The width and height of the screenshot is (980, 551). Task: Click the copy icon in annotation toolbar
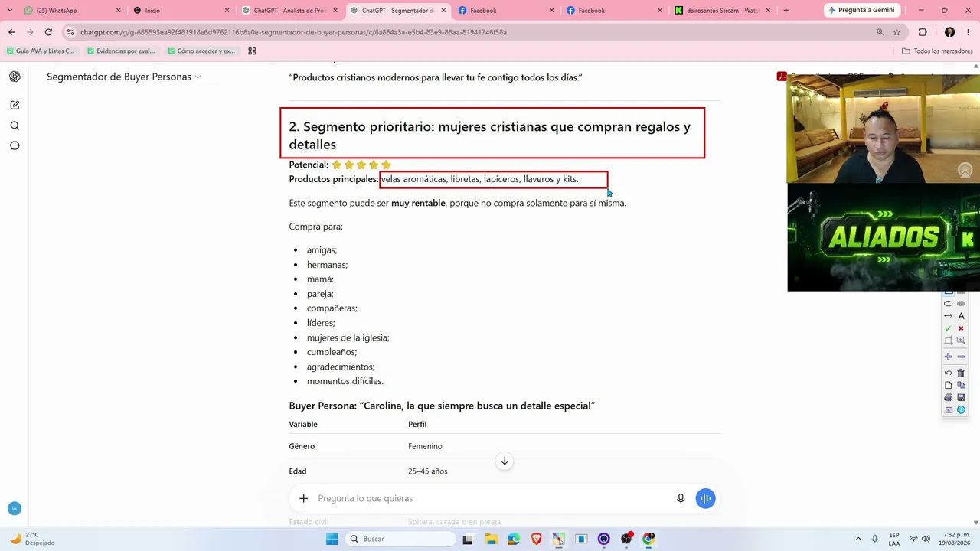pyautogui.click(x=961, y=385)
